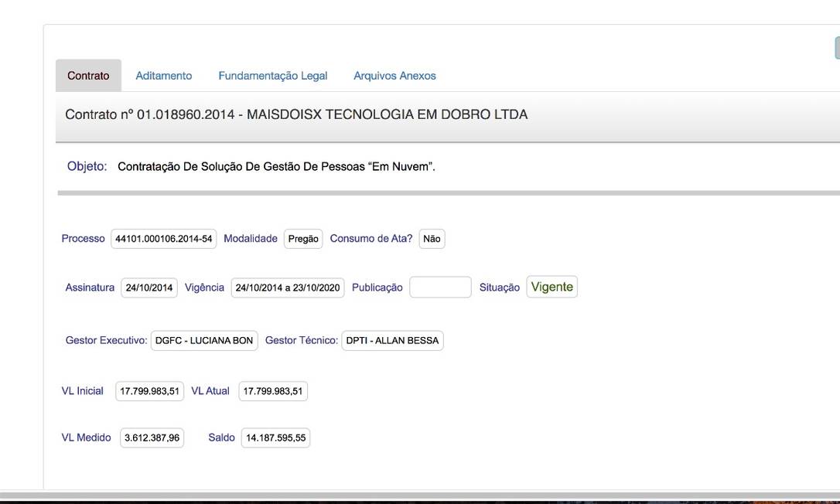Select the Contrato tab
Screen dimensions: 840x504
tap(88, 76)
